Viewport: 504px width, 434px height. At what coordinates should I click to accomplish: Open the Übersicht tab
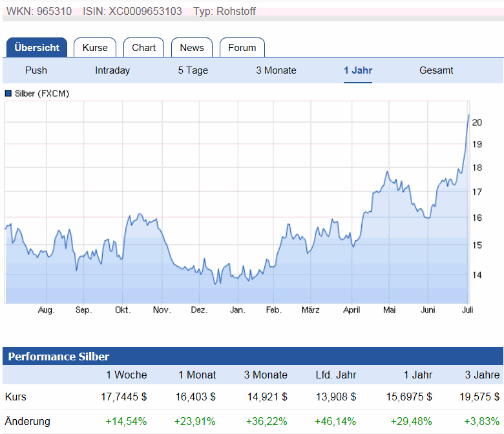[37, 48]
